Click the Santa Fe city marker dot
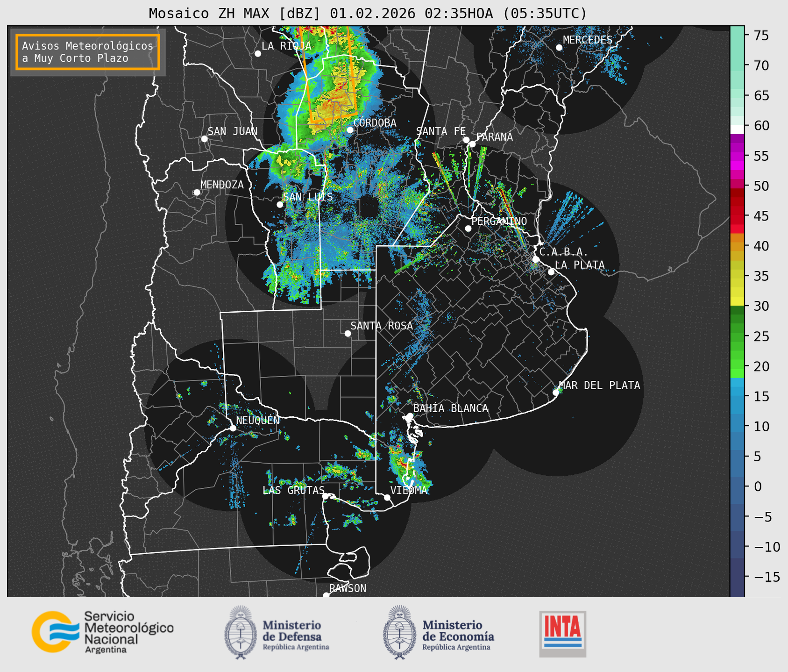The width and height of the screenshot is (788, 672). [x=466, y=140]
